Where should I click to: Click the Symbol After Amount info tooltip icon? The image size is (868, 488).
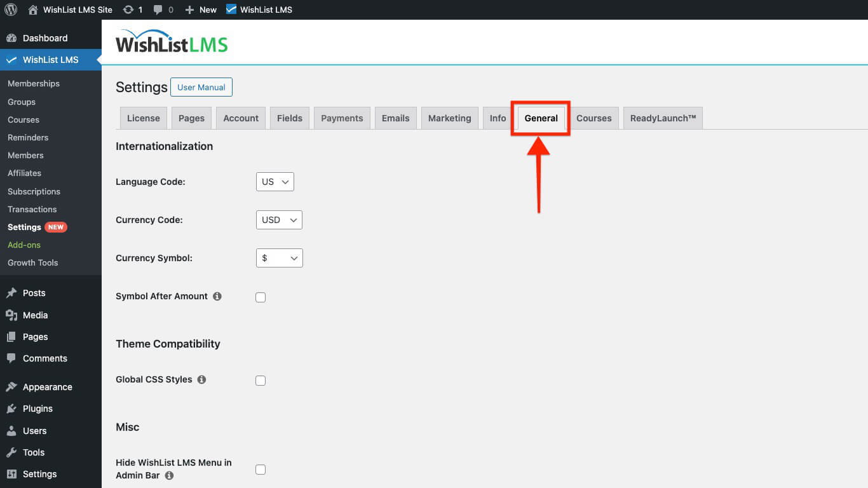[217, 296]
